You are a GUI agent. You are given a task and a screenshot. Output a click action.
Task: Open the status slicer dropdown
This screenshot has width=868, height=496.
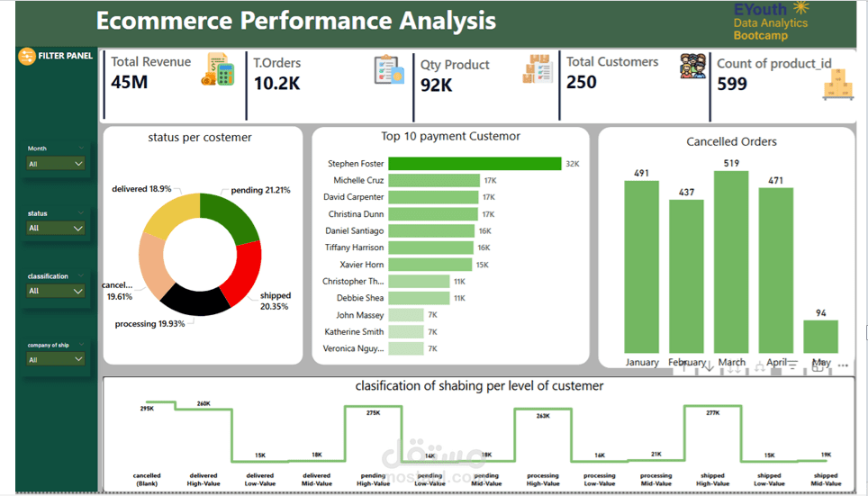coord(55,228)
